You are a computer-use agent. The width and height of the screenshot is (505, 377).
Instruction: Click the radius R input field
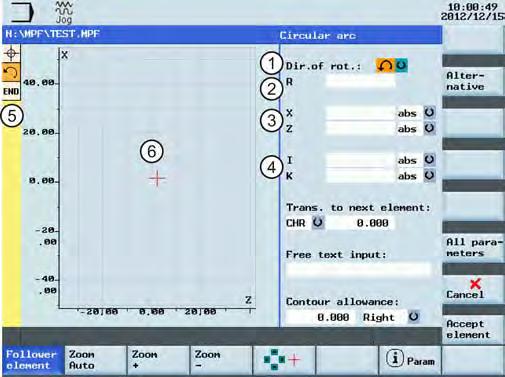pyautogui.click(x=360, y=81)
